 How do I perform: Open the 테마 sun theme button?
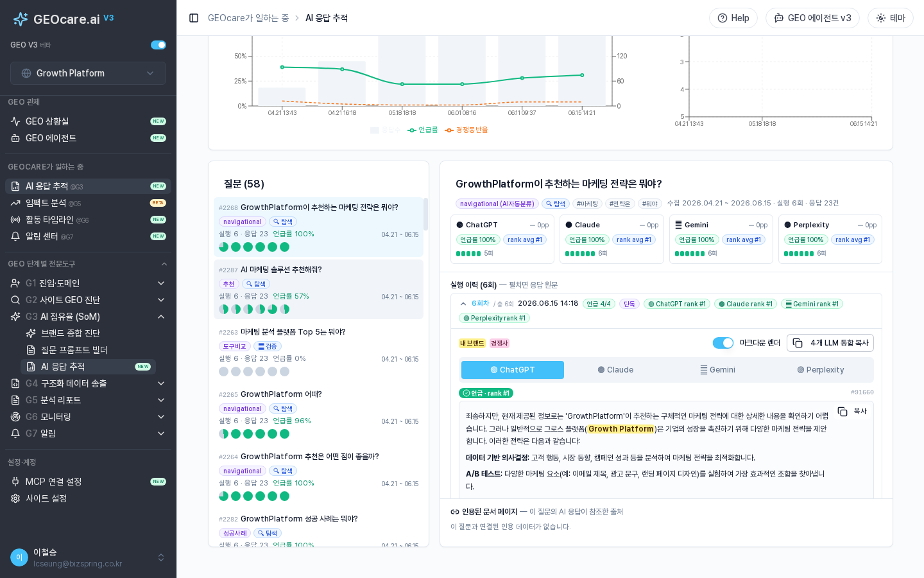click(891, 18)
